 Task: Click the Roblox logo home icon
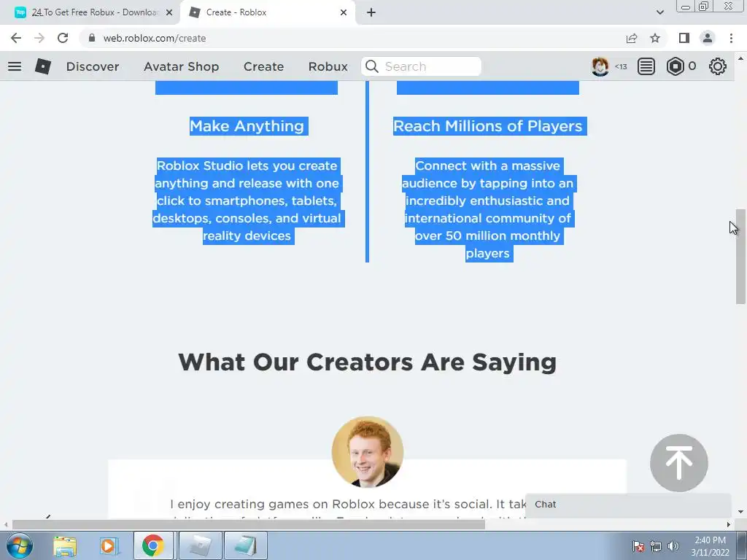pos(43,66)
